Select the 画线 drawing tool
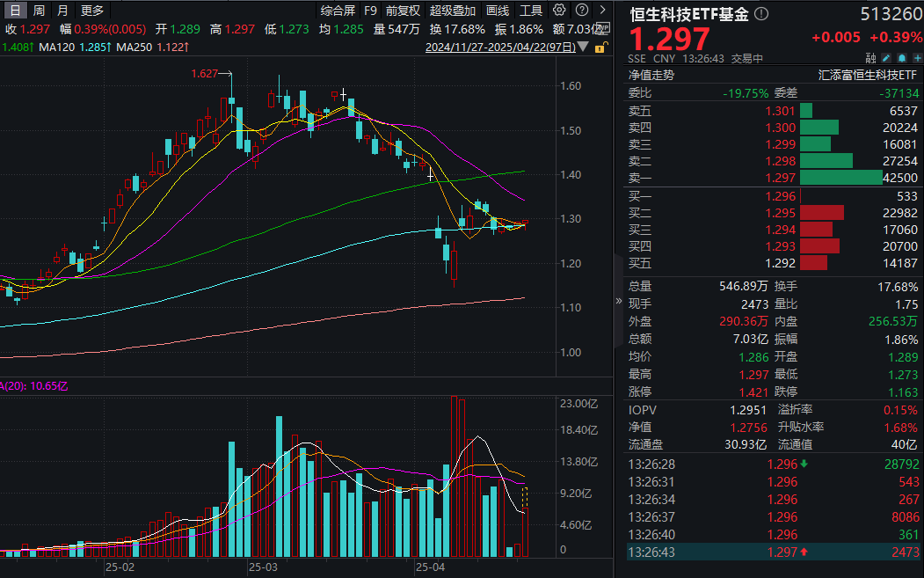 tap(495, 10)
